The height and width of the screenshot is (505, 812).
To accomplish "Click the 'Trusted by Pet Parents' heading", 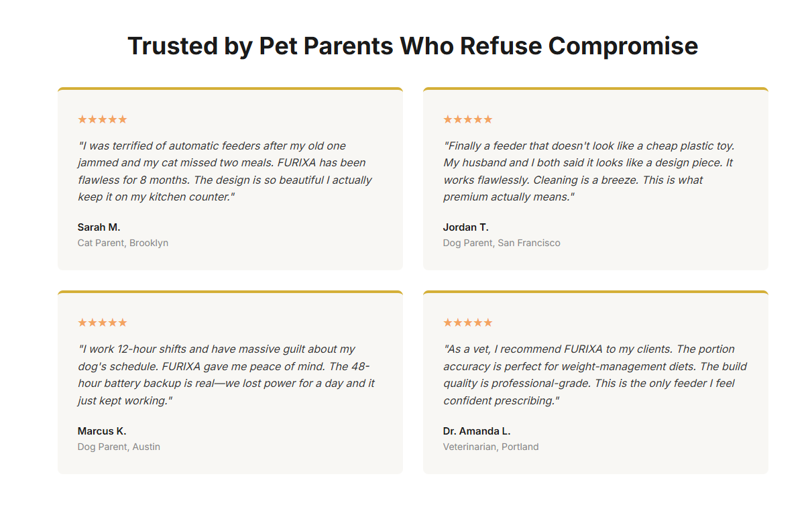I will coord(412,46).
